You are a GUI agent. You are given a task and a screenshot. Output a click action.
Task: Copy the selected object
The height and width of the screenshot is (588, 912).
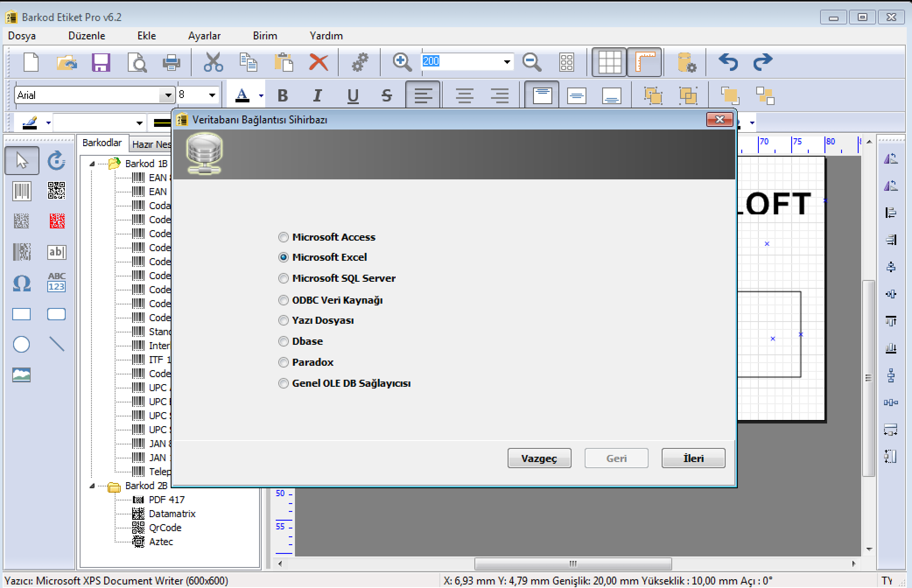248,62
